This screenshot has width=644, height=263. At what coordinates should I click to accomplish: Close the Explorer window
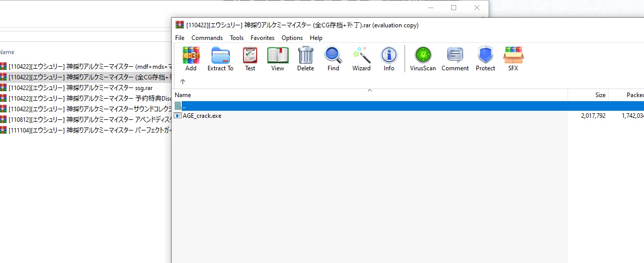pos(477,8)
